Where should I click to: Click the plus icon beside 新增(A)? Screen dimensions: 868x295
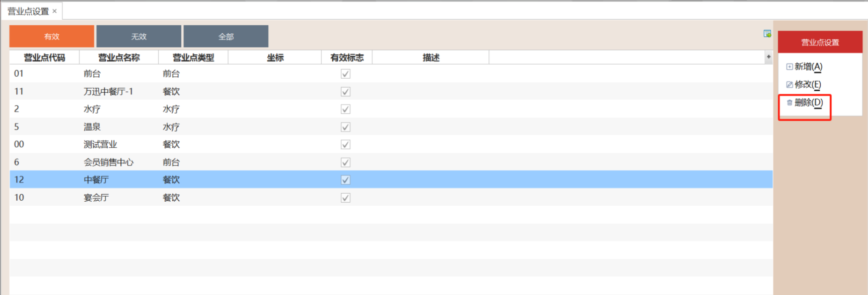(789, 67)
